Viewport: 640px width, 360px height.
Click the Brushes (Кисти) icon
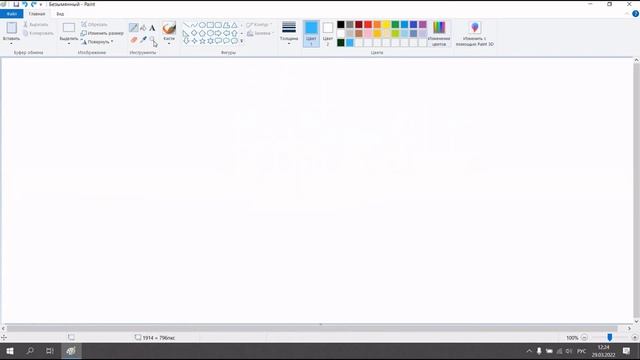(169, 28)
